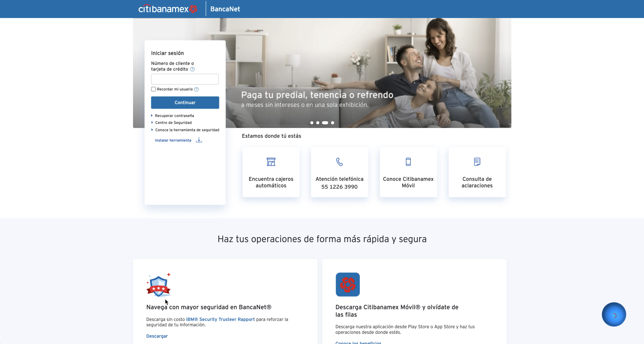Select the first carousel dot indicator
Screen dimensions: 644x344
click(x=312, y=123)
